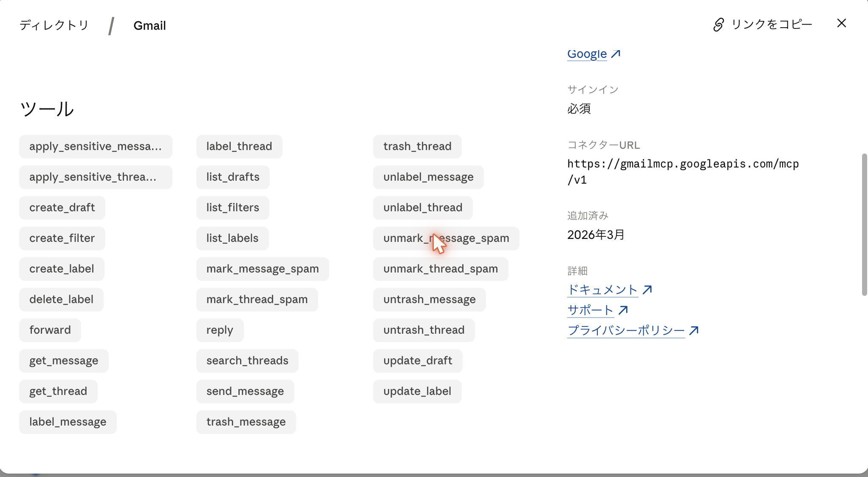Click the update_label tool chip
The height and width of the screenshot is (477, 868).
click(x=417, y=392)
